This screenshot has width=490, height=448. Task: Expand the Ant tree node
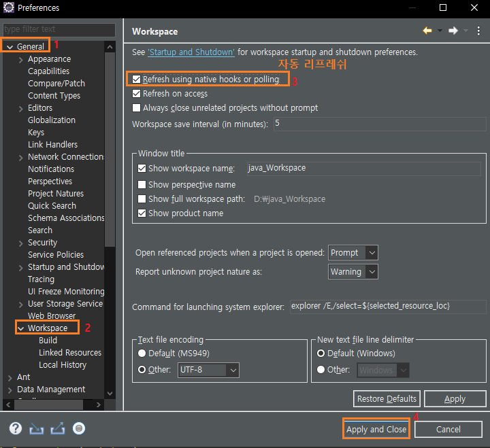[x=10, y=378]
